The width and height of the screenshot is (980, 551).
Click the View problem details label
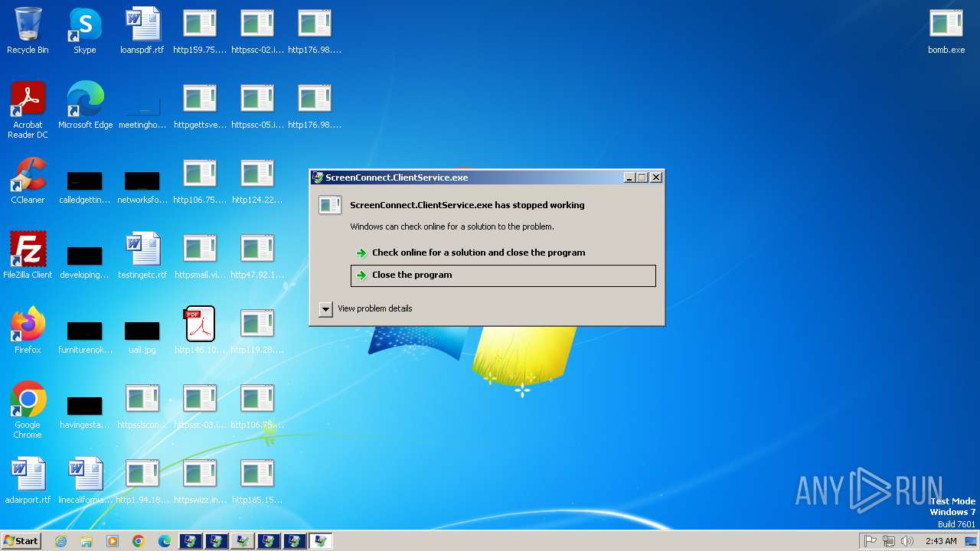[x=375, y=309]
